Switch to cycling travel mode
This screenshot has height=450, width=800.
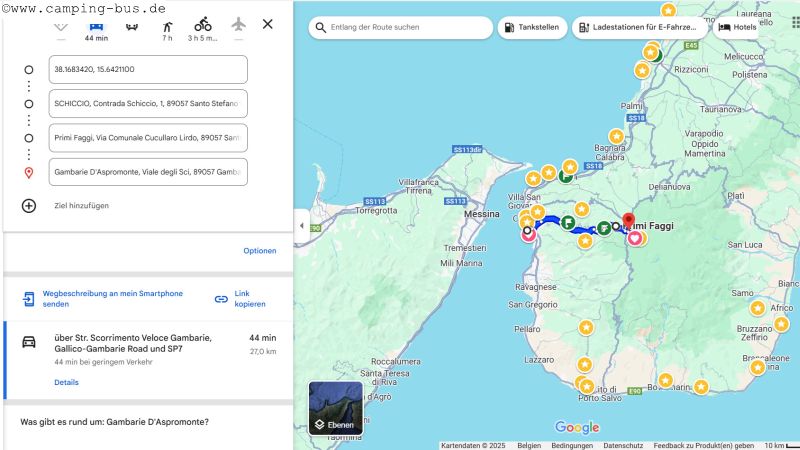tap(203, 30)
